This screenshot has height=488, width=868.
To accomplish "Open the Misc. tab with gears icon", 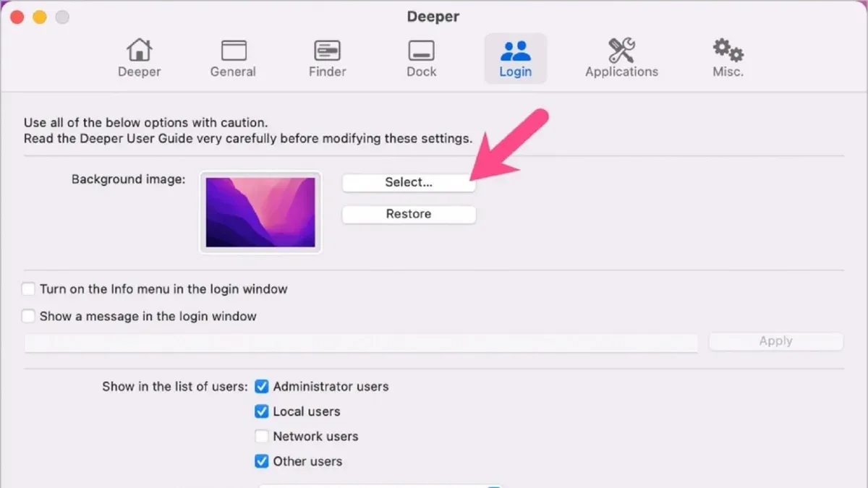I will (728, 58).
